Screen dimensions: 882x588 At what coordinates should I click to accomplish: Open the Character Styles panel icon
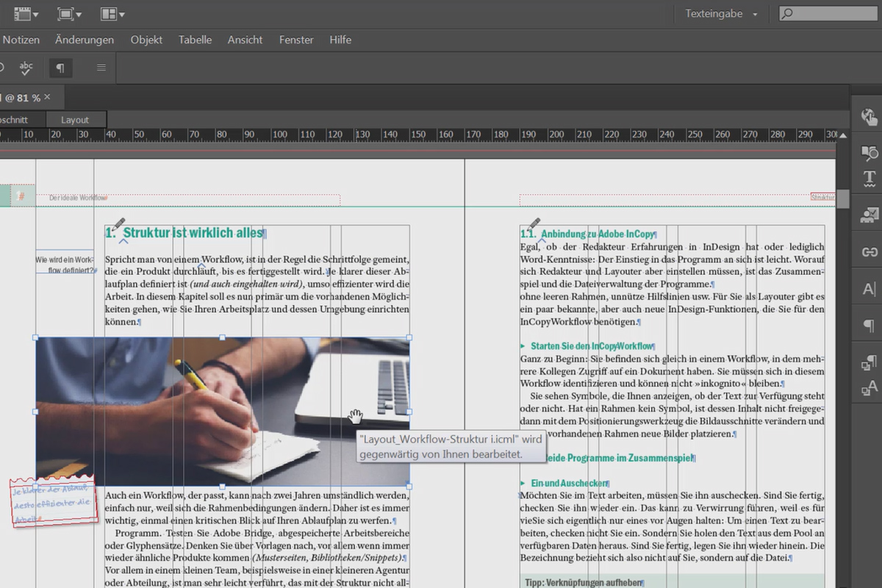pos(869,388)
